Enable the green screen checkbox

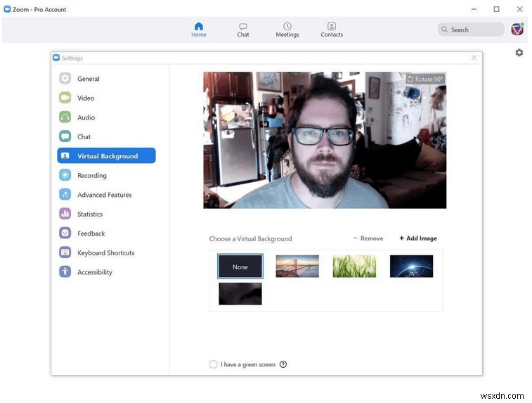click(213, 364)
